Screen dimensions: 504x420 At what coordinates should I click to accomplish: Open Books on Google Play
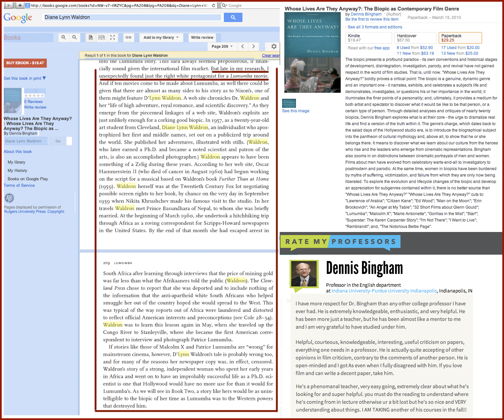pyautogui.click(x=28, y=179)
